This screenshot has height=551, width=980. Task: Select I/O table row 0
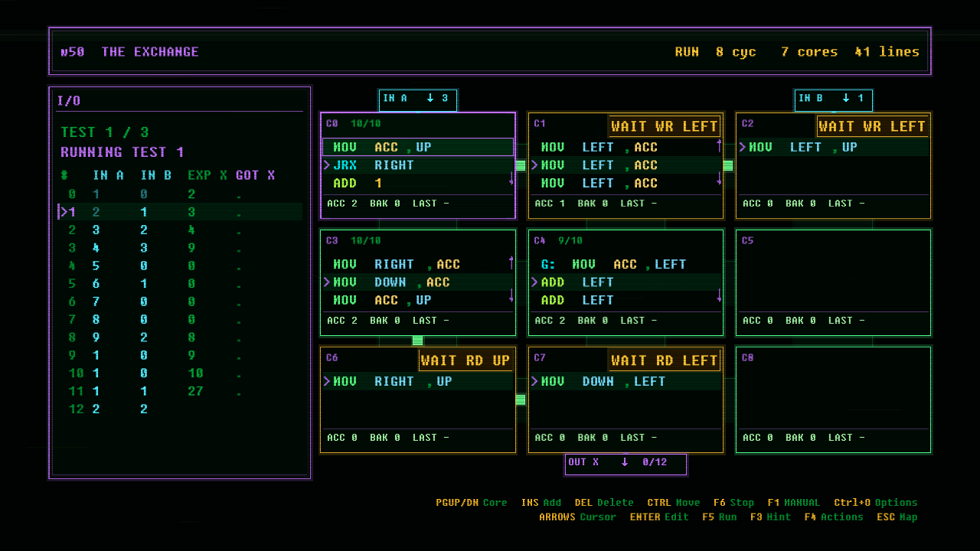click(x=181, y=194)
